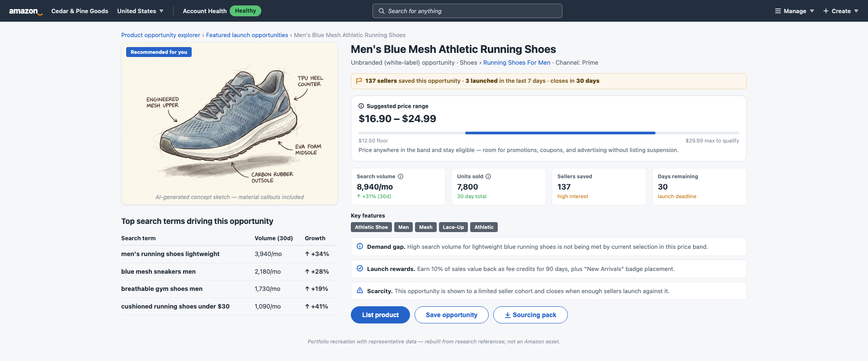Click the $29.99 max to qualify label

tap(712, 141)
